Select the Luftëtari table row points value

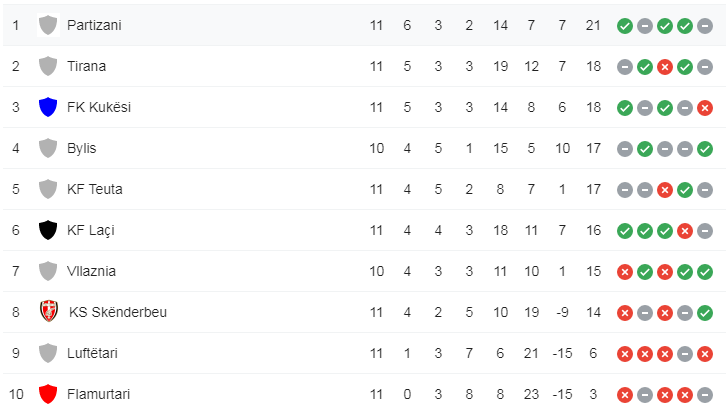[x=593, y=353]
